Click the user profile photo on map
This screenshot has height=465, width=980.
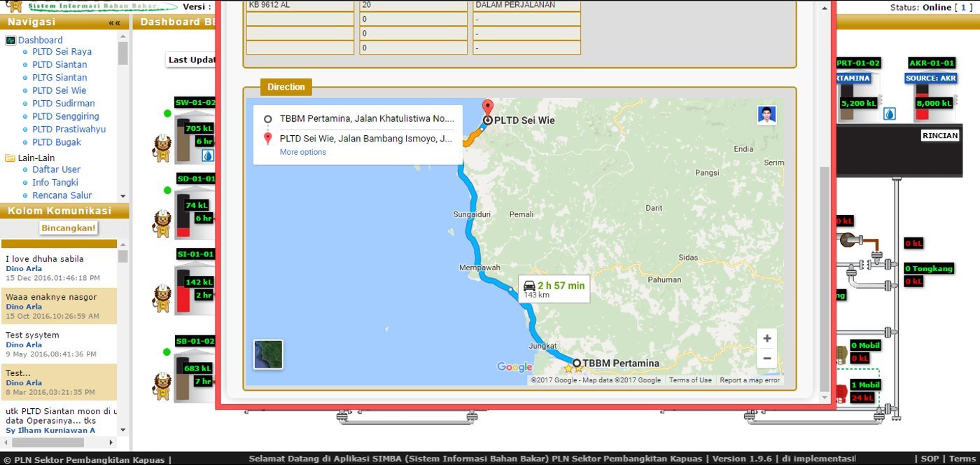(766, 115)
